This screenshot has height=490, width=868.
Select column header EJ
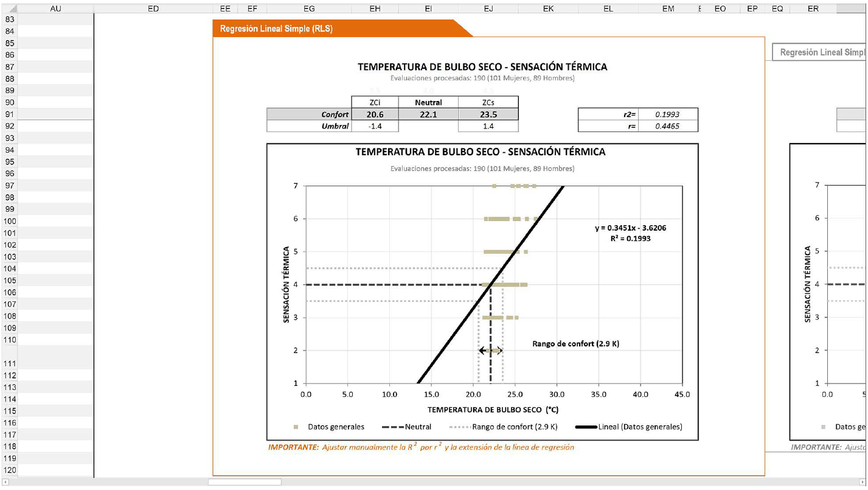[x=488, y=9]
